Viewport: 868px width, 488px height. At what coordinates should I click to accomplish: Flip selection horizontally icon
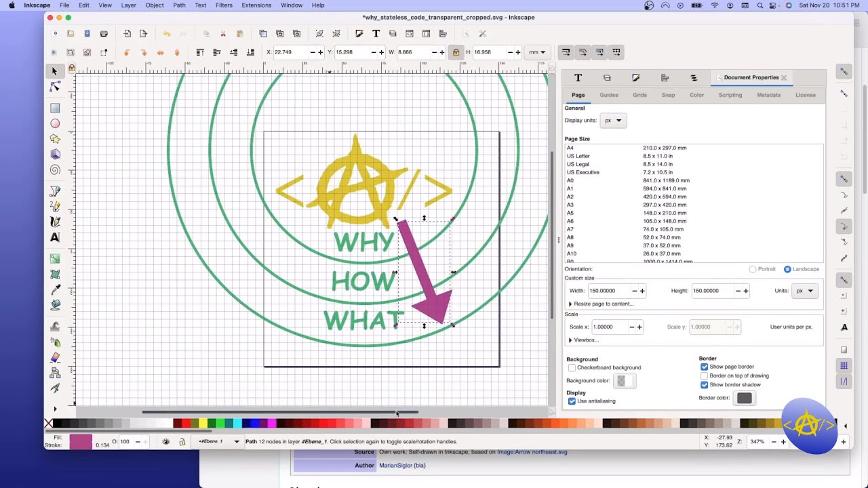tap(160, 52)
